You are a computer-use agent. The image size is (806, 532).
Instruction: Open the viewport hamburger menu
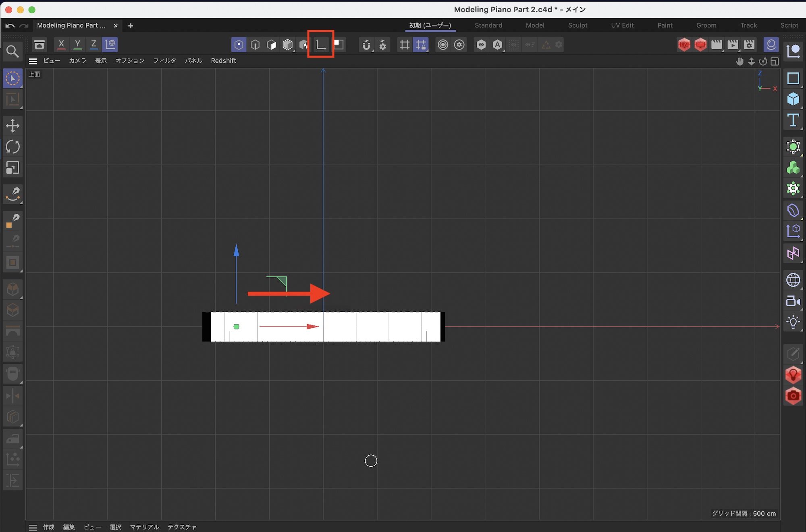(33, 61)
